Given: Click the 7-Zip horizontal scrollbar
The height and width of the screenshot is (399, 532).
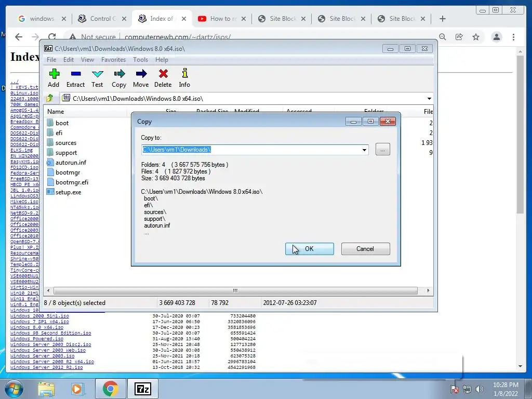Looking at the screenshot, I should (235, 291).
